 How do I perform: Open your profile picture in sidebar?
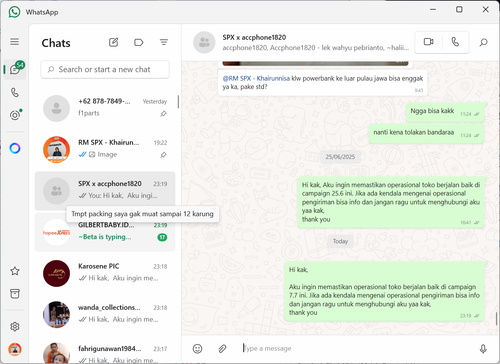pyautogui.click(x=15, y=349)
